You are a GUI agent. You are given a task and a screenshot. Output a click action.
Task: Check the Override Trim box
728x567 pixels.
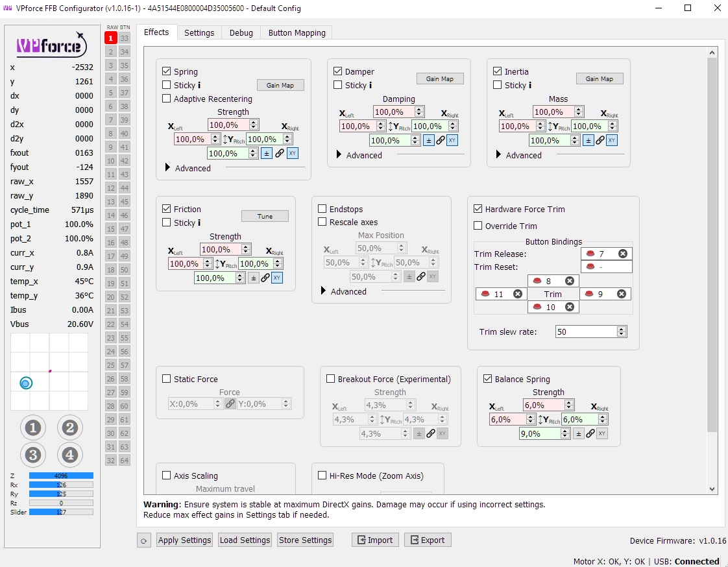click(478, 225)
